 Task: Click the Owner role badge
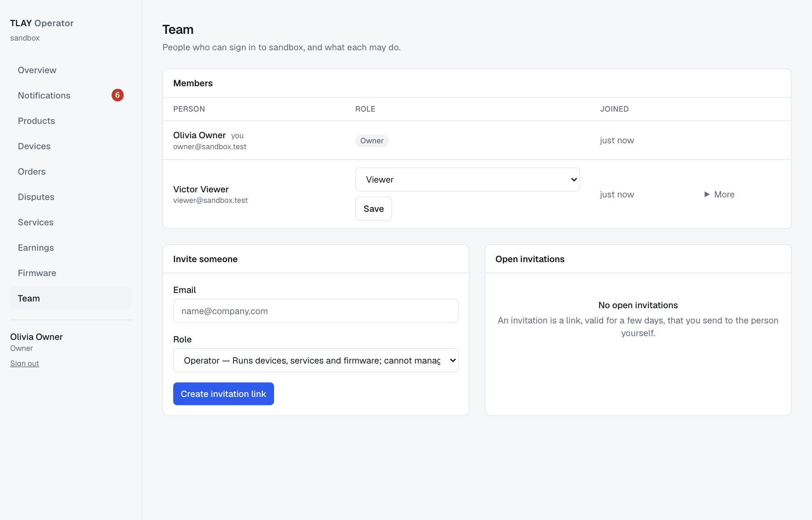372,141
